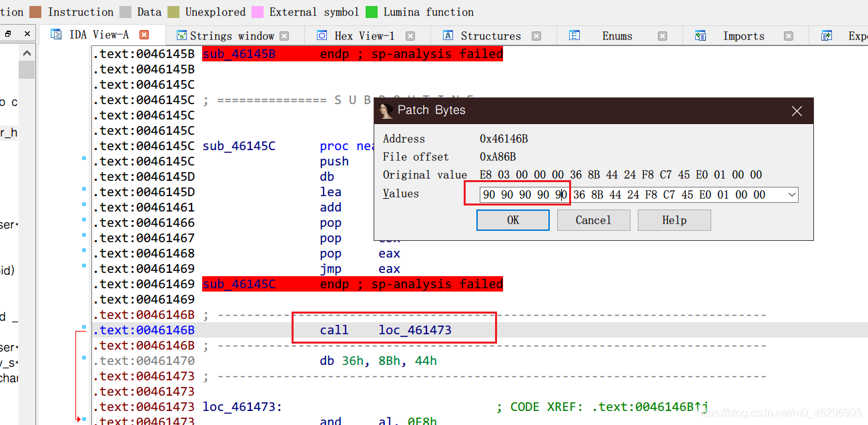The width and height of the screenshot is (868, 425).
Task: Open Help for Patch Bytes
Action: tap(674, 220)
